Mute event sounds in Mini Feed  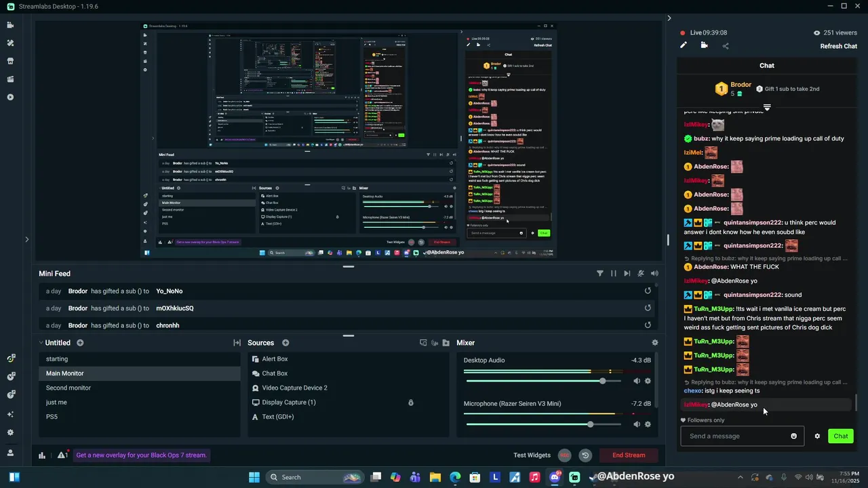(x=641, y=274)
